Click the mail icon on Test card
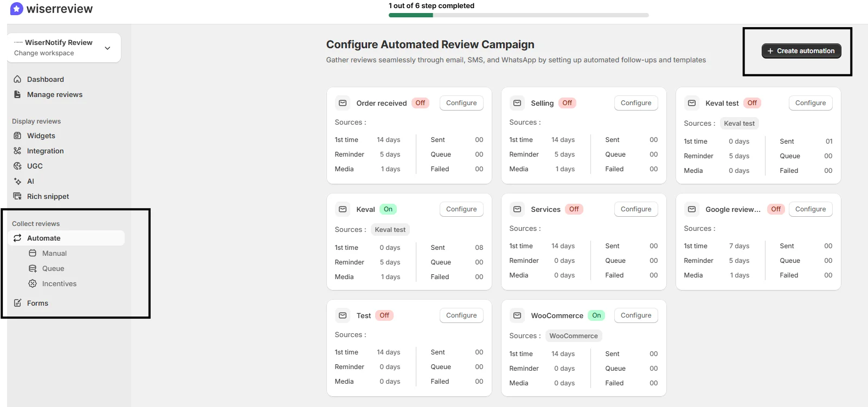The image size is (868, 407). [343, 315]
